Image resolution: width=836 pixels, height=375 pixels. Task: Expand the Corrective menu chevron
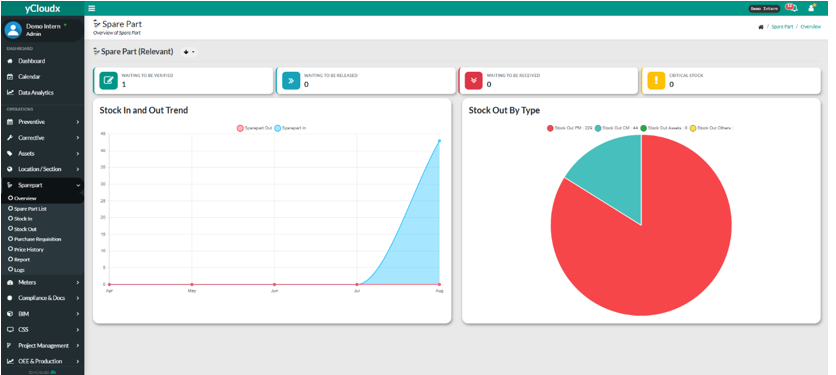78,138
